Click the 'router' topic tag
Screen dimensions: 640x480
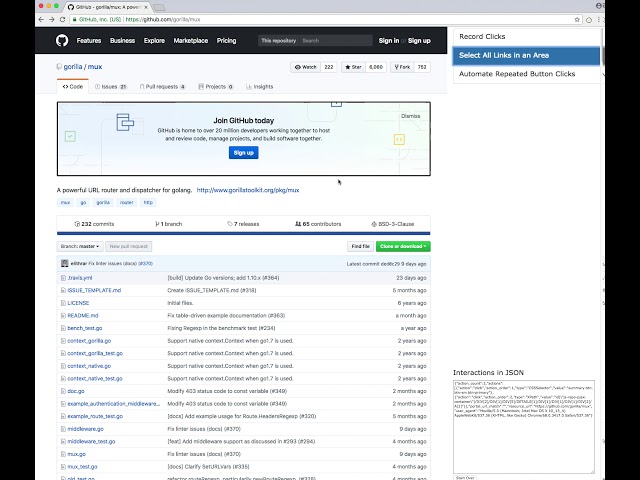coord(127,202)
